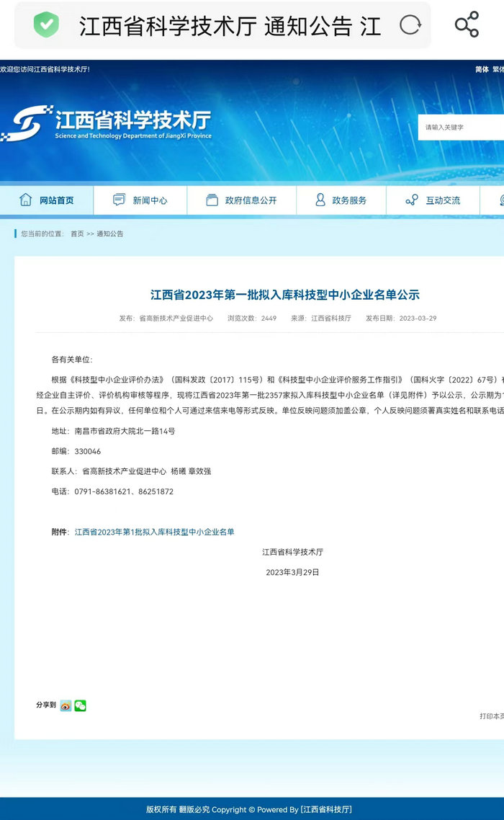Click the welcome text 欢迎您访问江西省科学技术厅
This screenshot has width=504, height=820.
point(45,69)
